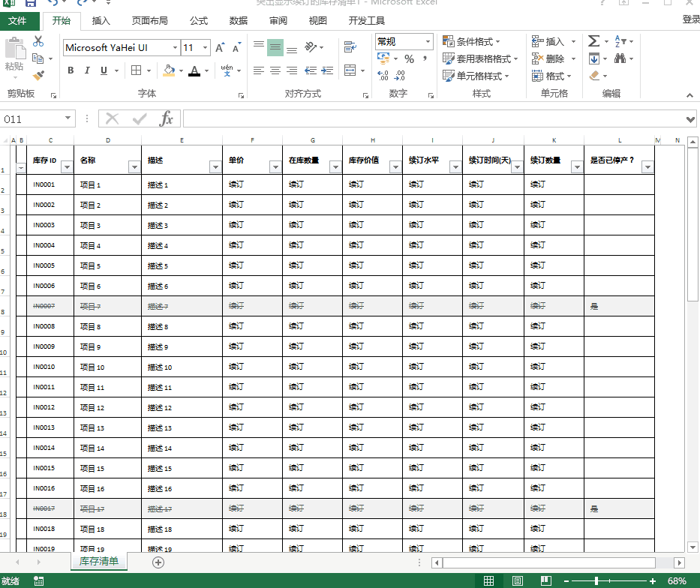This screenshot has width=700, height=588.
Task: Click the AutoSum sigma icon
Action: [x=593, y=41]
